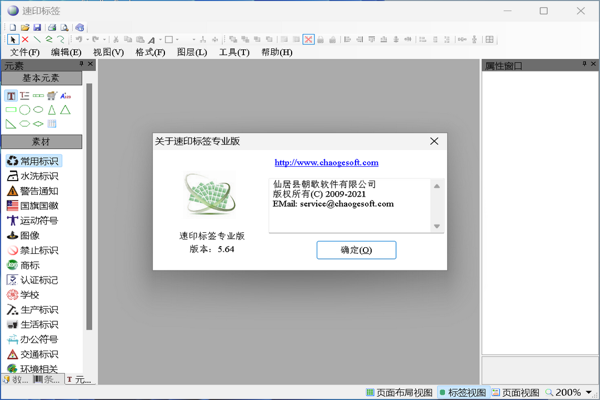The height and width of the screenshot is (400, 600).
Task: Click the 确定(O) button
Action: coord(356,250)
